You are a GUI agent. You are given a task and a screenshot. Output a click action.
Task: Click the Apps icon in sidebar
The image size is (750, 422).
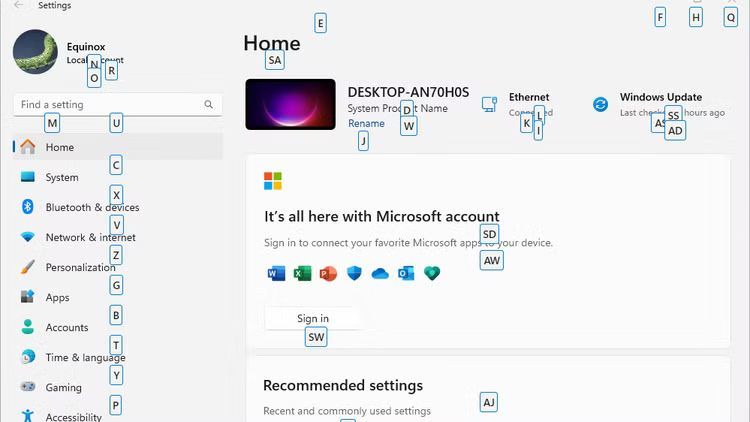28,297
